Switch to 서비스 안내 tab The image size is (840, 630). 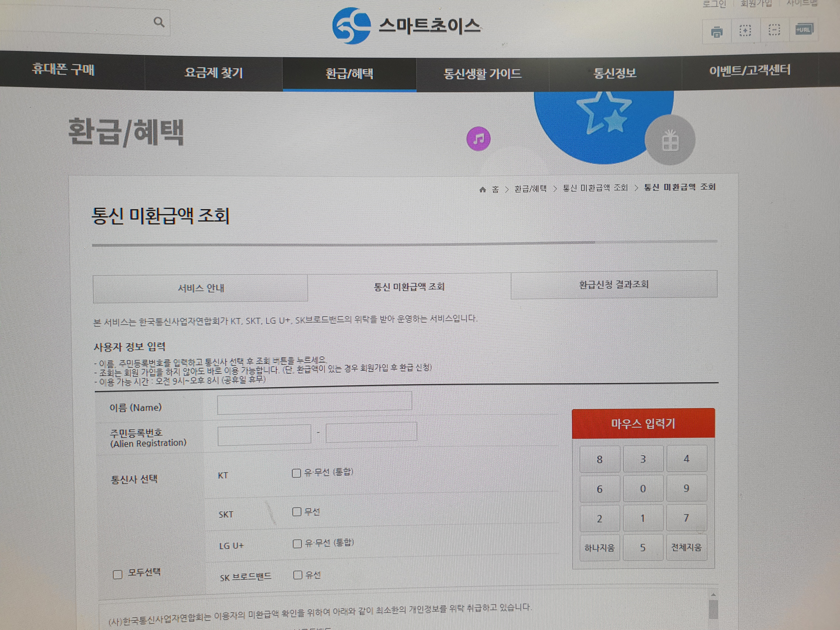[200, 288]
